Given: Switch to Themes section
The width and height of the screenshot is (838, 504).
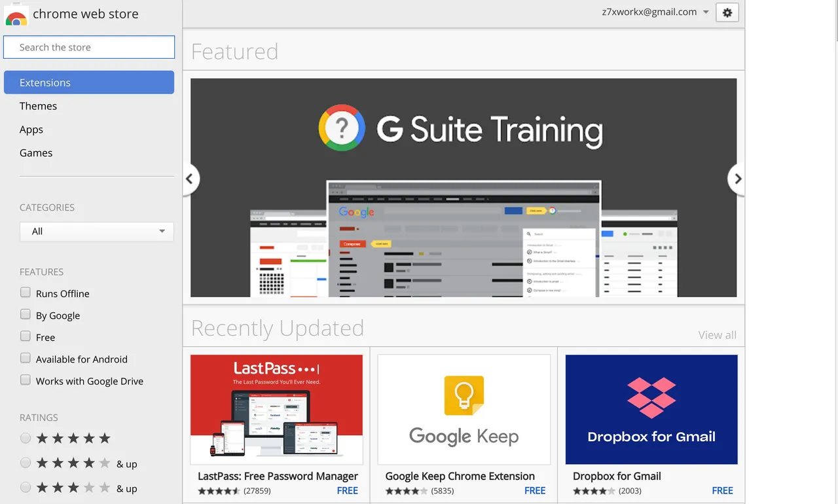Looking at the screenshot, I should click(x=38, y=106).
